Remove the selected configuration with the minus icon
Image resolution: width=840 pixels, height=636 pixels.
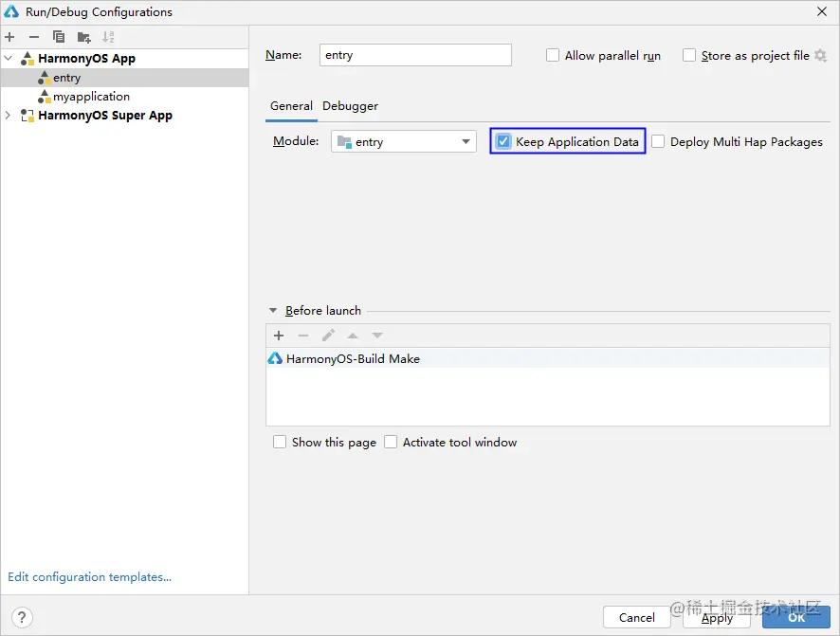34,37
